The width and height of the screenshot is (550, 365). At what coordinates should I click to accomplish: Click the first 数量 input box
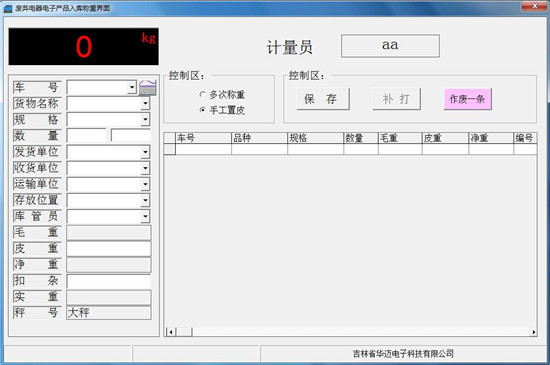pos(86,135)
